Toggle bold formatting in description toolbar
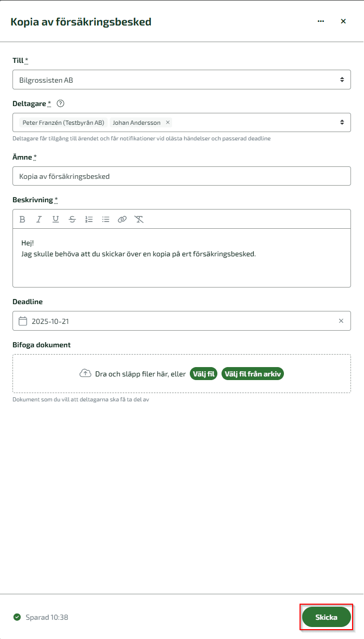The image size is (364, 639). click(22, 219)
